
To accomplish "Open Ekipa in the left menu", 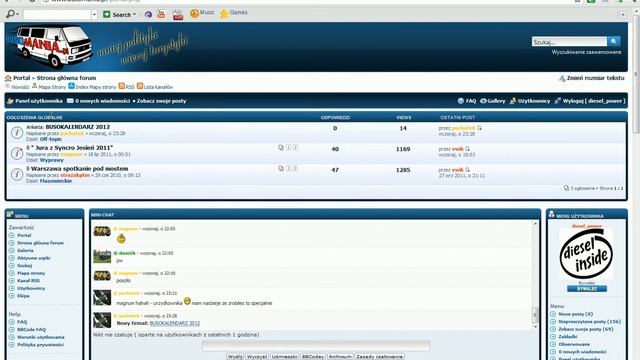I will click(23, 296).
